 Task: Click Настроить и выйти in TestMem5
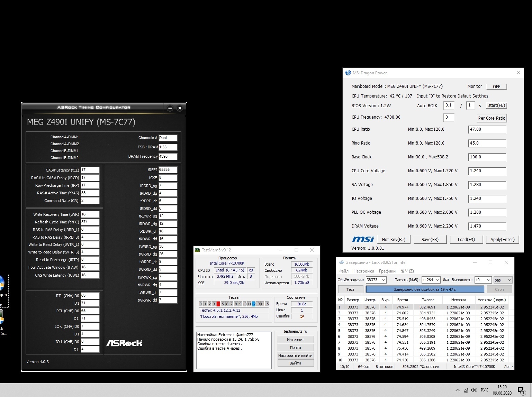coord(295,356)
